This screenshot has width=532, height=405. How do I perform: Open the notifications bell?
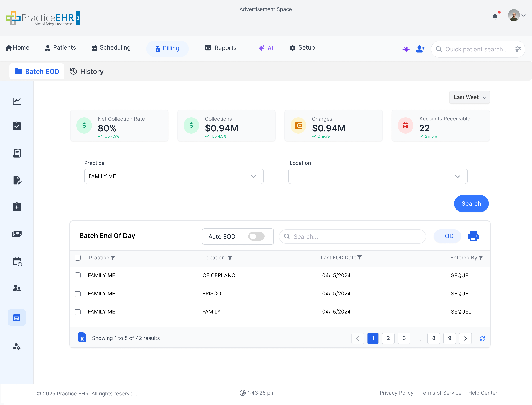click(495, 16)
